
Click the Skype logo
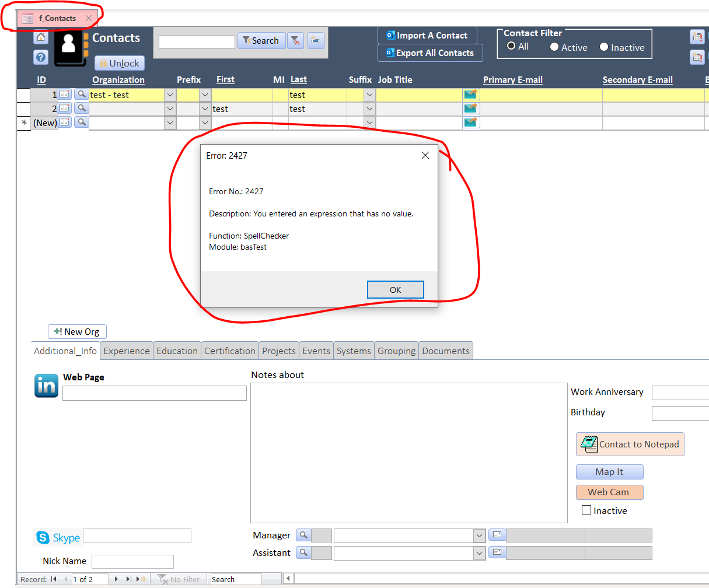(58, 537)
